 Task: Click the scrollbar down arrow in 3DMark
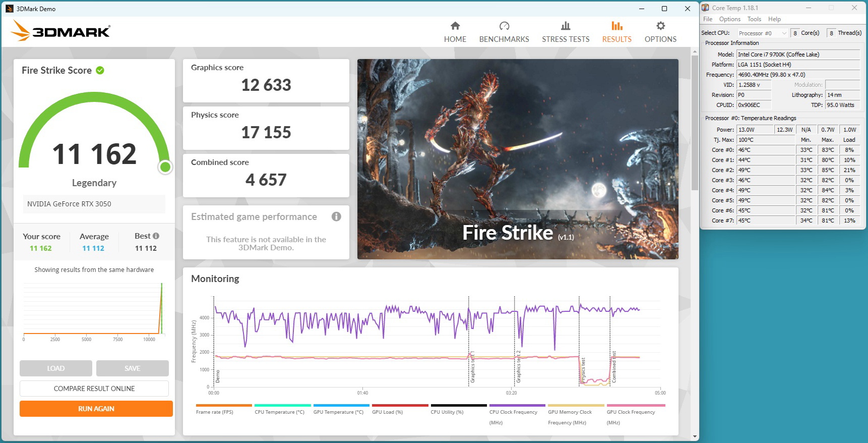click(695, 436)
